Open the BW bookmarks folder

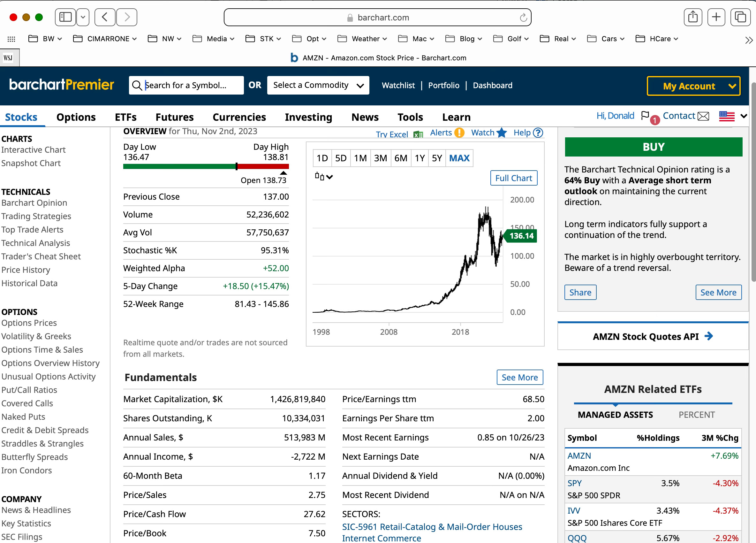pyautogui.click(x=45, y=39)
